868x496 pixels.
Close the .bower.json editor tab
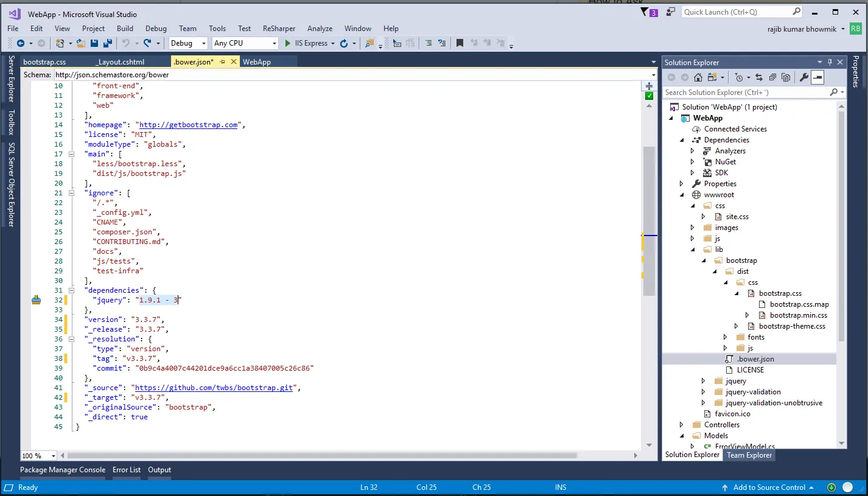click(234, 62)
